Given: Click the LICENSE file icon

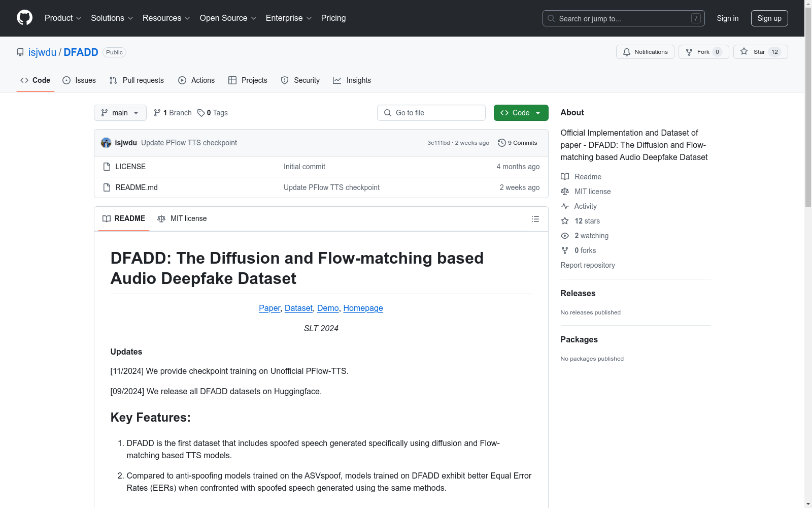Looking at the screenshot, I should click(107, 167).
